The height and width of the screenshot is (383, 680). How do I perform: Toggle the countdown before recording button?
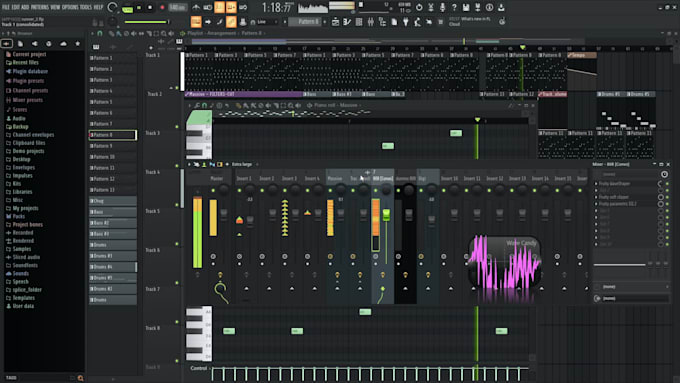click(219, 7)
